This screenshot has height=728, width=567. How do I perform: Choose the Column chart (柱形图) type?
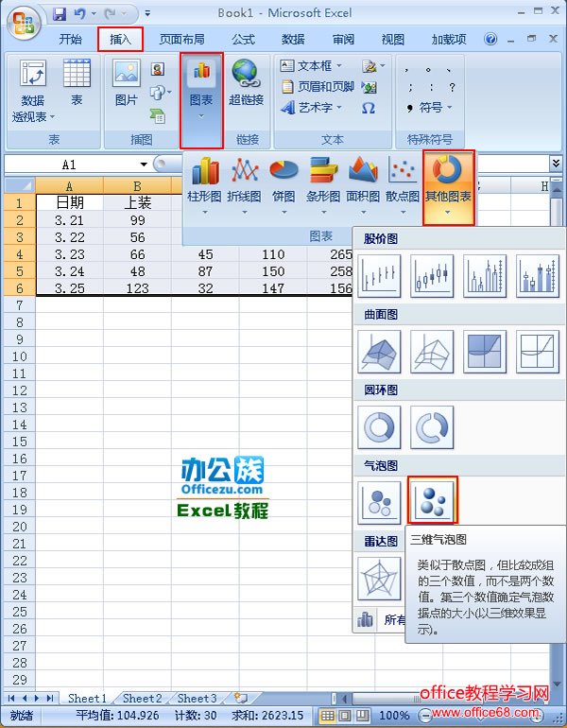204,185
